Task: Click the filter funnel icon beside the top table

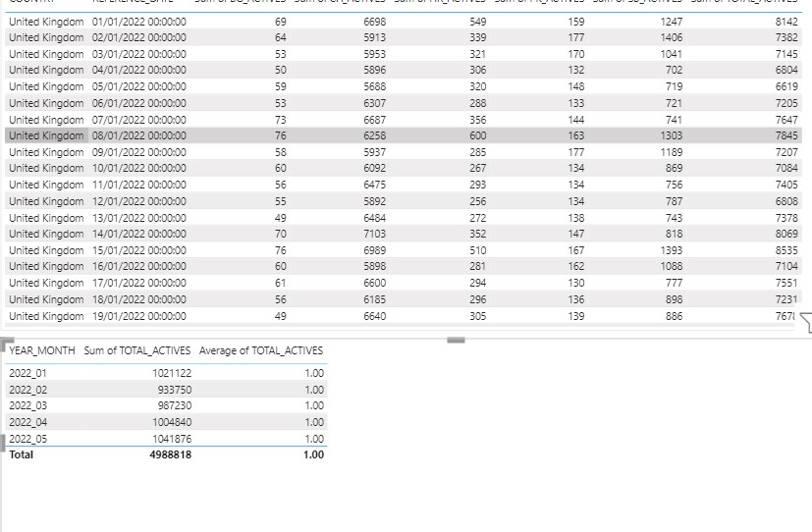Action: (x=807, y=322)
